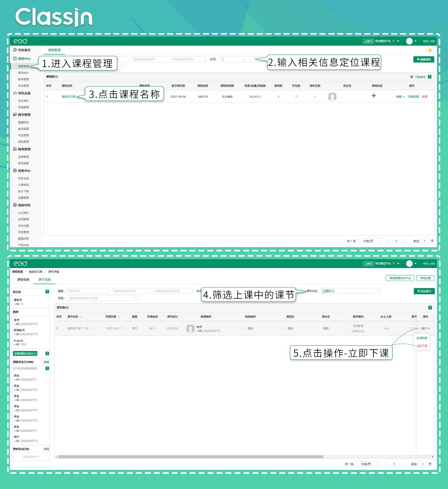Screen dimensions: 448x489
Task: Click help icon next to 下载表格
Action: click(429, 77)
